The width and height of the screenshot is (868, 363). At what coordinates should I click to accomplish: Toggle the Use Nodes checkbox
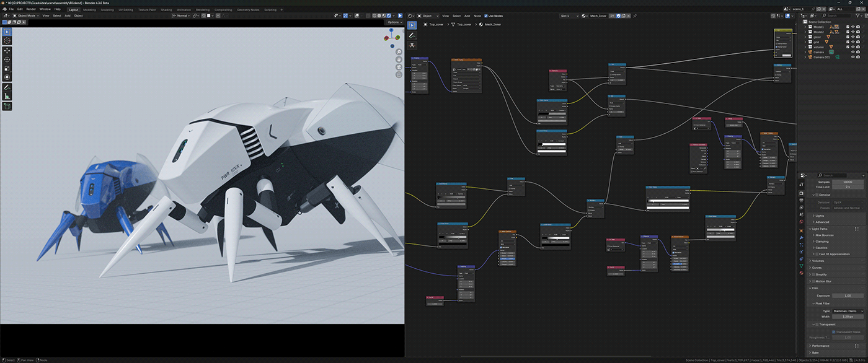click(x=486, y=15)
